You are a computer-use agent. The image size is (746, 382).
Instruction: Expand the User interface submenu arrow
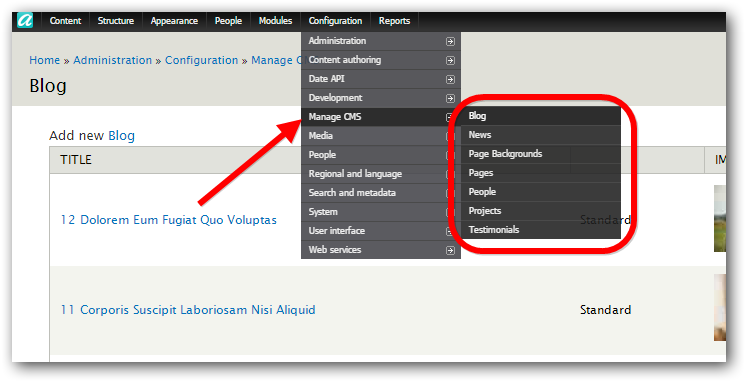click(x=449, y=231)
